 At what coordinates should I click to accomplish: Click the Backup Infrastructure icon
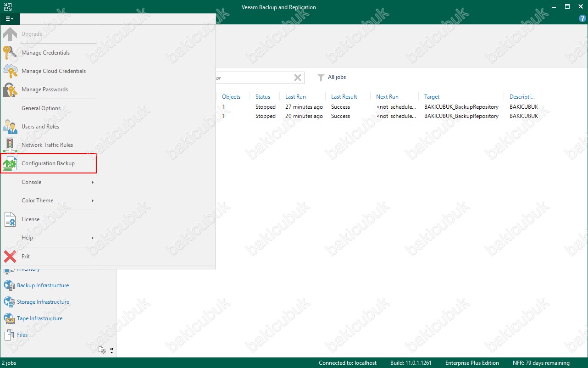pos(9,285)
